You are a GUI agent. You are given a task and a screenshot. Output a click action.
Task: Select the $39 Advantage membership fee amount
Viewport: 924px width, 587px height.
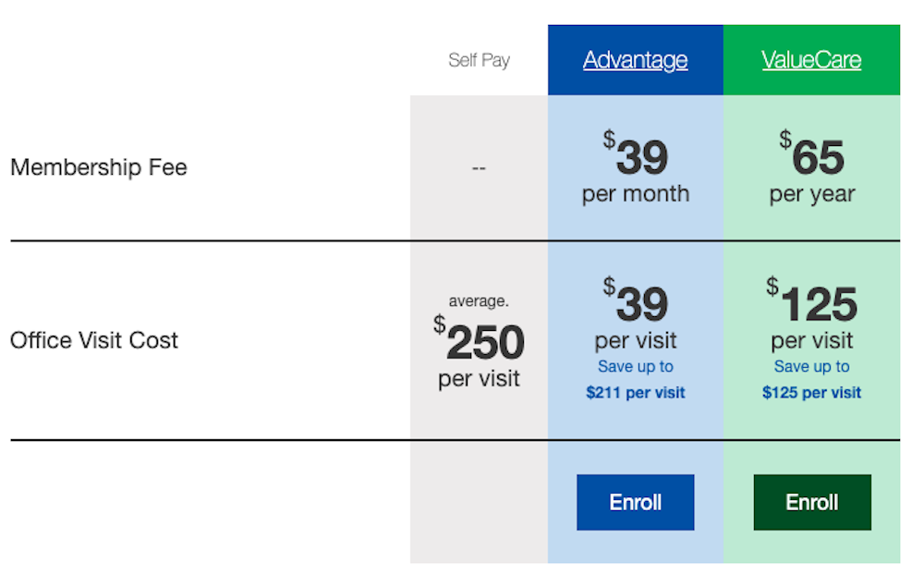coord(636,156)
